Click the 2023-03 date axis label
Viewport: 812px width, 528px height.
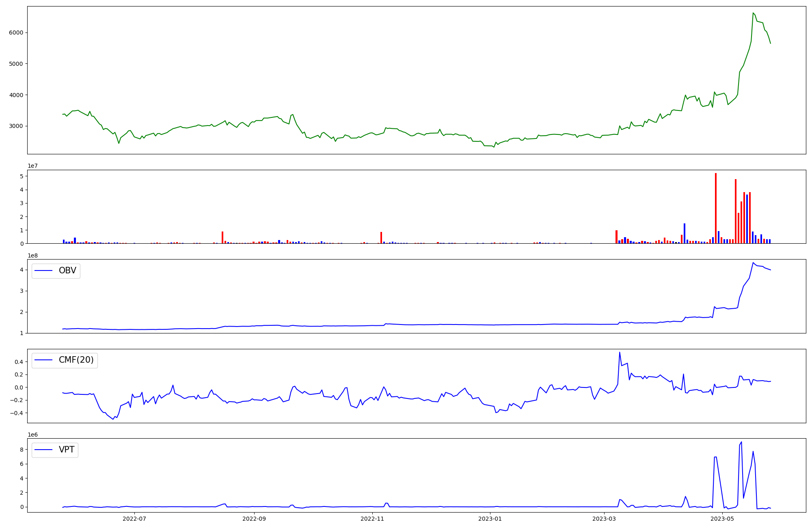(x=604, y=519)
